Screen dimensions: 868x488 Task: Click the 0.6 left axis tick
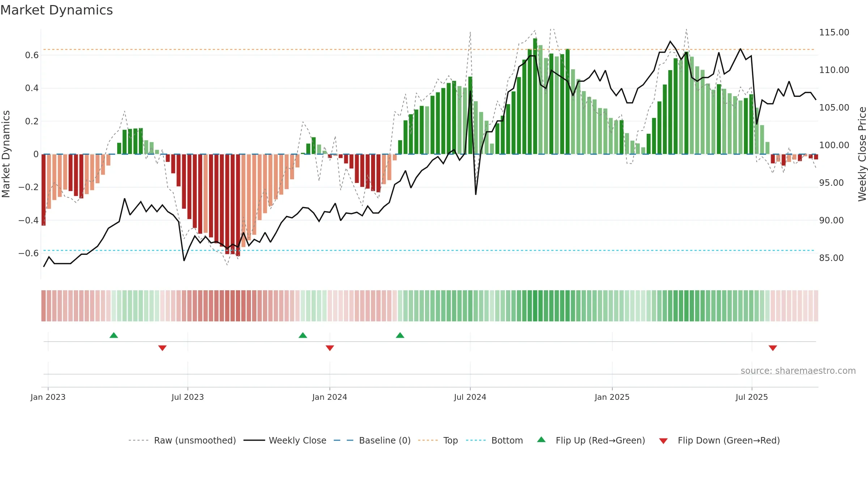[x=32, y=55]
